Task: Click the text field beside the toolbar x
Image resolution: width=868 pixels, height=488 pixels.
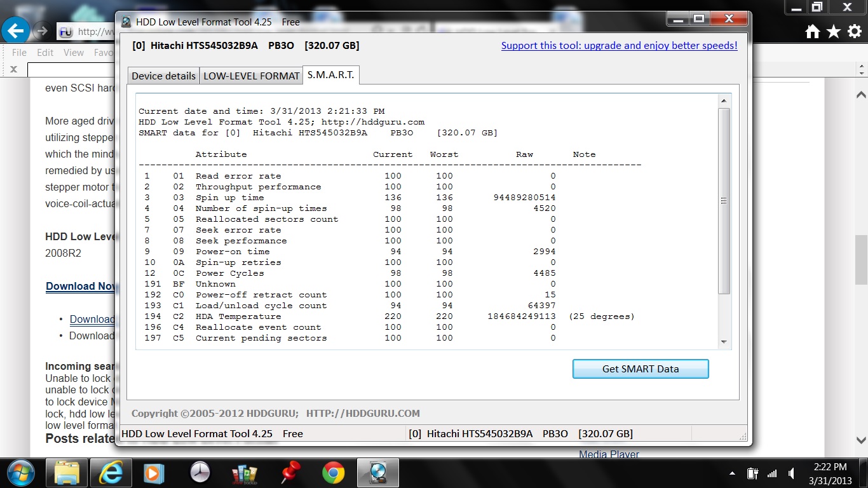Action: (71, 69)
